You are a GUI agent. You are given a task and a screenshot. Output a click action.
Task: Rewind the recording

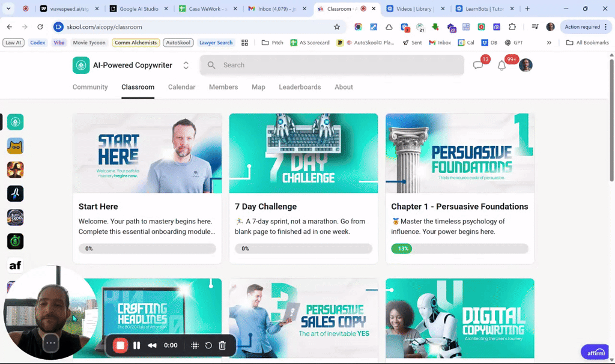(152, 345)
